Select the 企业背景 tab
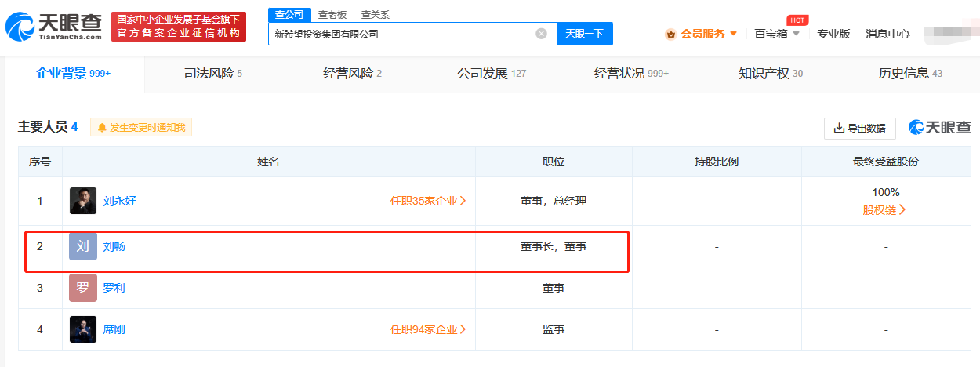980x367 pixels. [74, 74]
